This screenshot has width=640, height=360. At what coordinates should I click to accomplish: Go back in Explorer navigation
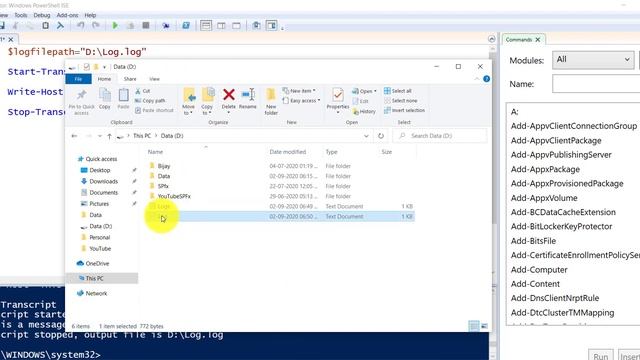coord(74,136)
